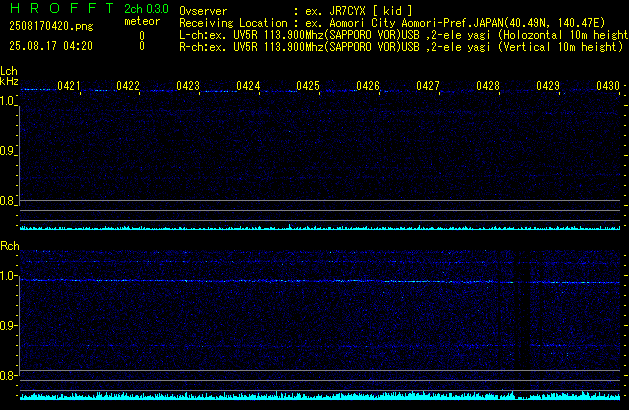
Task: Click the HROFFT title text
Action: tap(62, 8)
